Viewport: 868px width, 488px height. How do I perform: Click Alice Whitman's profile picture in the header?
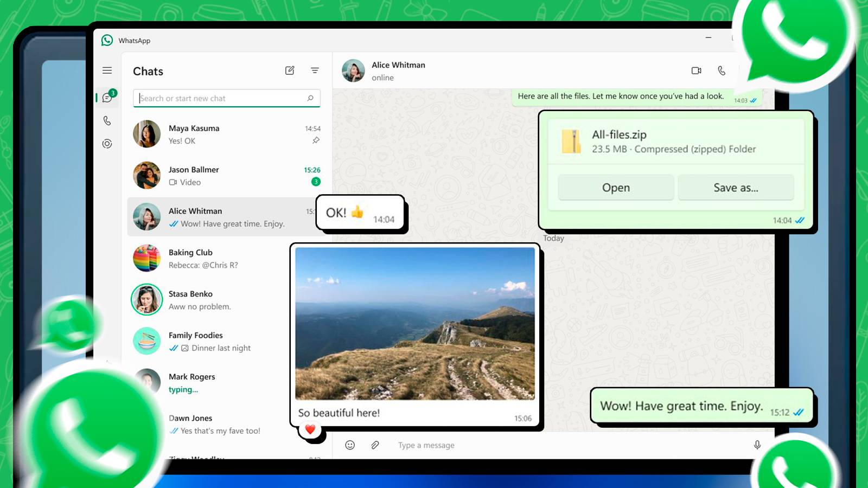point(353,70)
